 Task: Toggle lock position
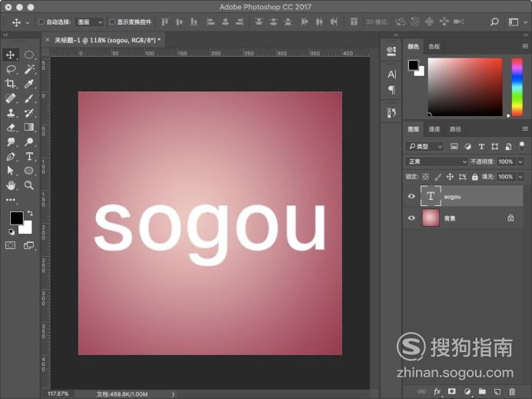click(x=450, y=177)
